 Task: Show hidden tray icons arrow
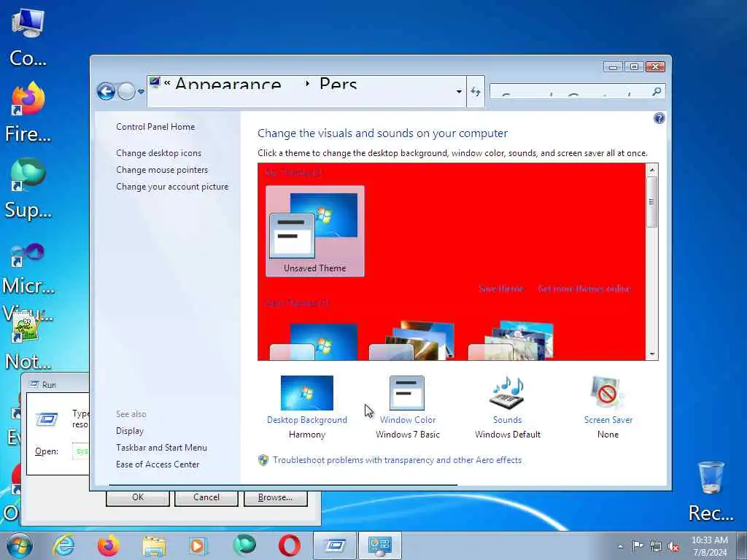[x=620, y=546]
